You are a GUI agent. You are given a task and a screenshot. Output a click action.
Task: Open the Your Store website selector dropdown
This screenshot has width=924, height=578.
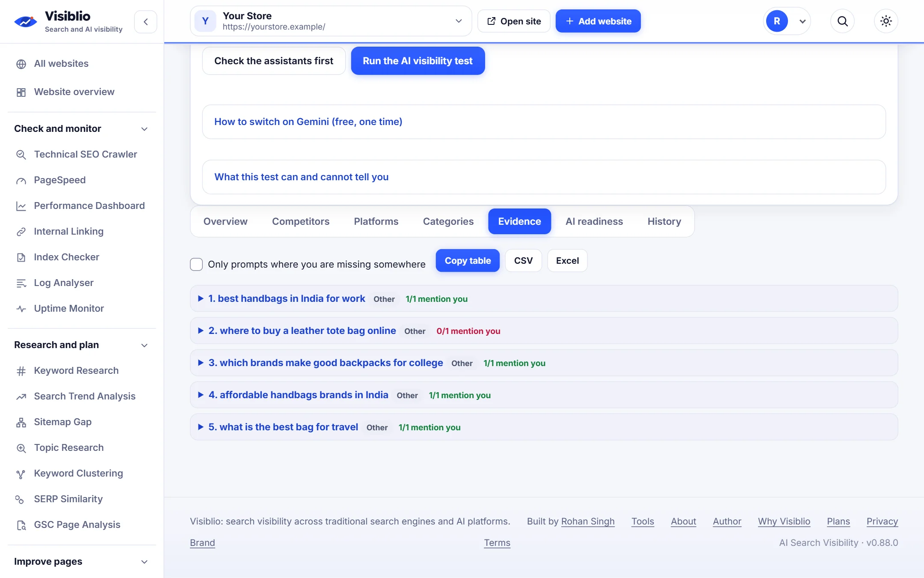click(x=331, y=21)
